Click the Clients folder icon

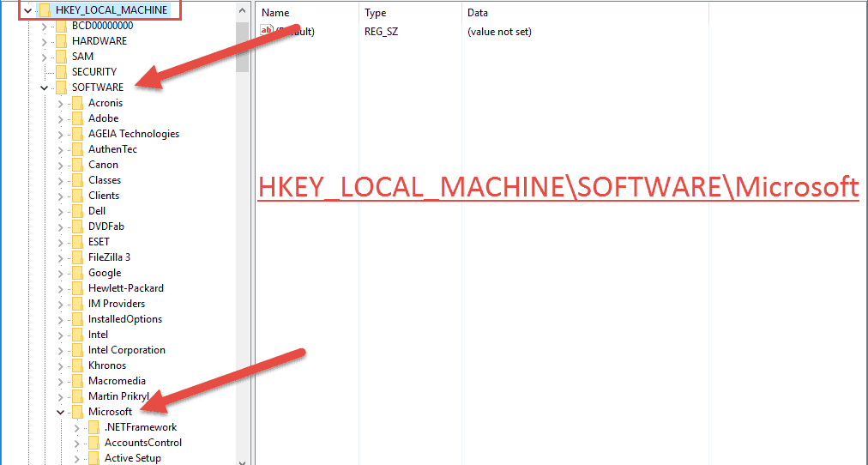pyautogui.click(x=77, y=196)
